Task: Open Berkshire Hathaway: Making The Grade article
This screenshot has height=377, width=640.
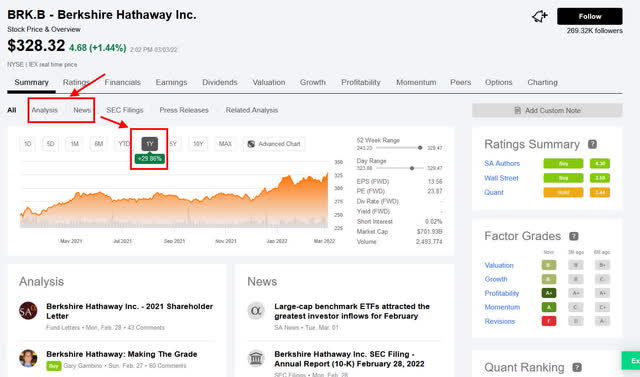Action: pyautogui.click(x=122, y=354)
